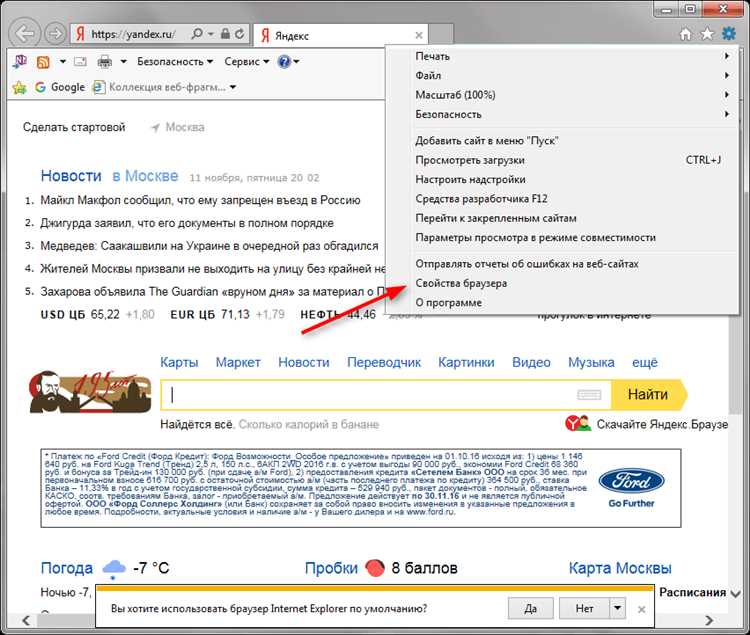Click the horizontal scrollbar right arrow
This screenshot has height=635, width=750.
click(x=709, y=621)
